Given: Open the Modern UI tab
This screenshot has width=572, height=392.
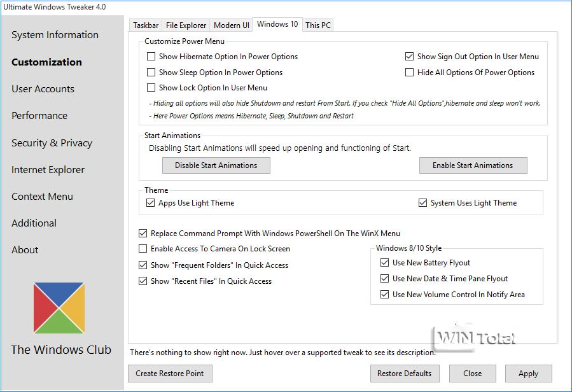Looking at the screenshot, I should pyautogui.click(x=231, y=25).
